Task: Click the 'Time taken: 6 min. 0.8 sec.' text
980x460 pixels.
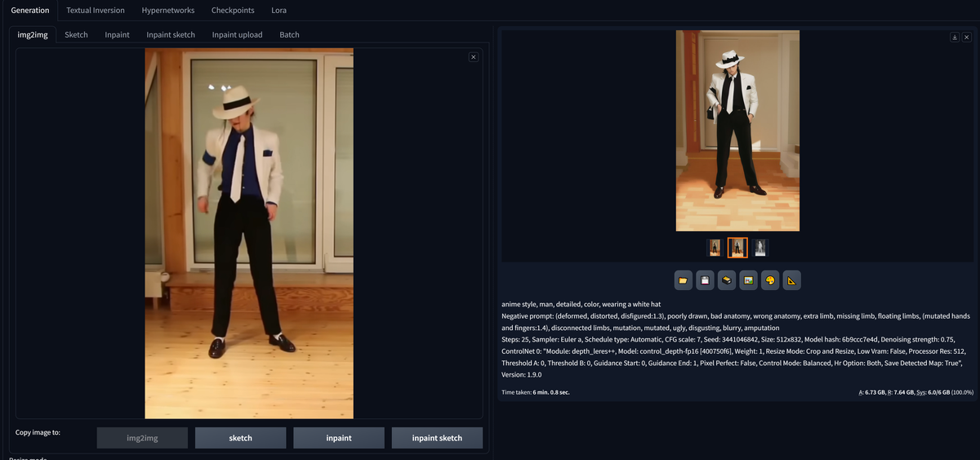Action: point(536,392)
